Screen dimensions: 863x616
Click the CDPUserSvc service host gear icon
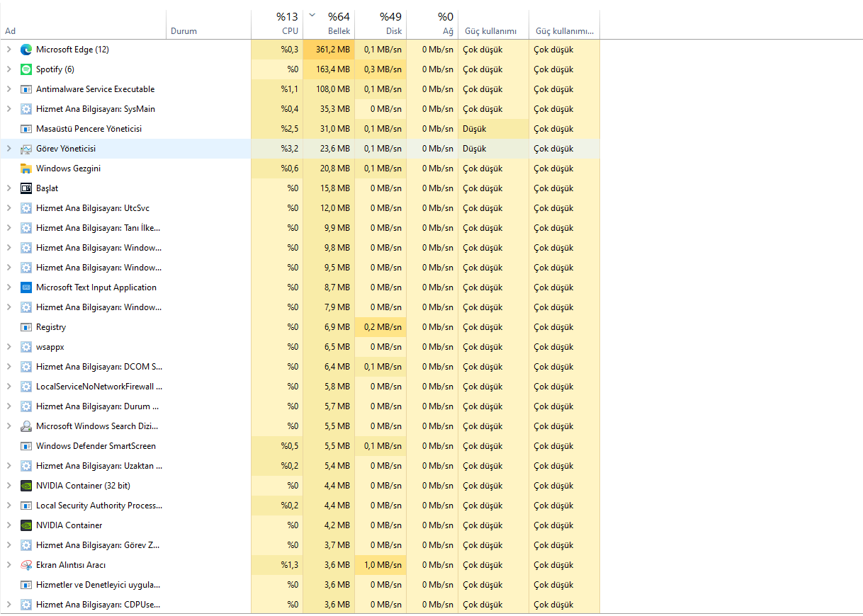(26, 605)
